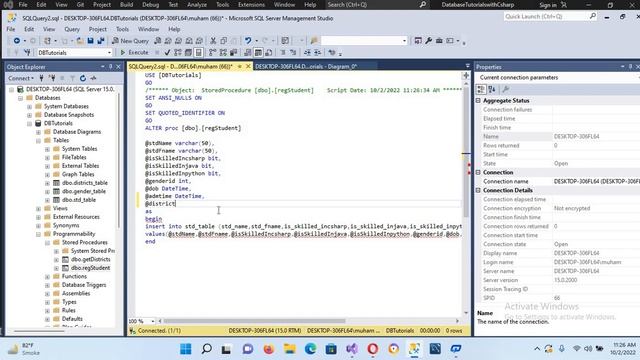Expand the dbo.std_table node
The width and height of the screenshot is (640, 360).
pos(47,200)
